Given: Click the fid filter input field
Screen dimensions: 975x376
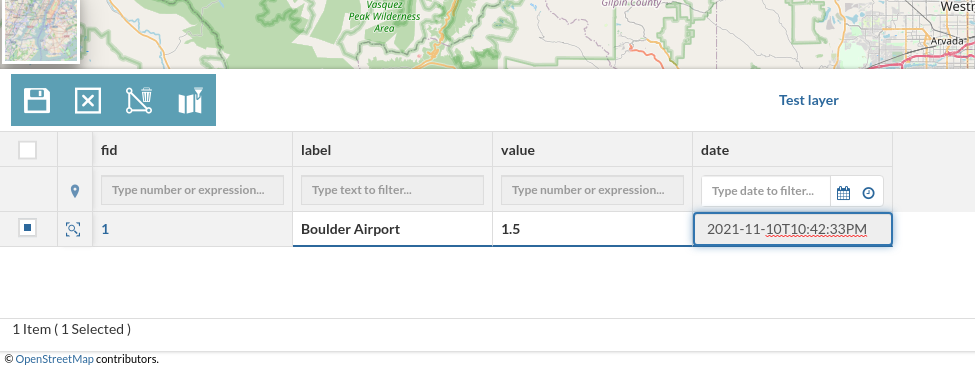Looking at the screenshot, I should [x=193, y=190].
